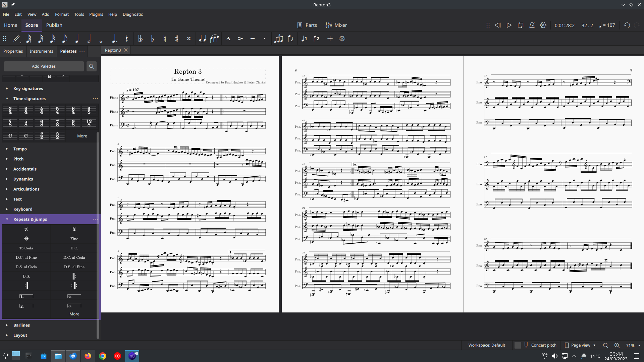The height and width of the screenshot is (362, 644).
Task: Expand the Key signatures palette
Action: point(7,88)
